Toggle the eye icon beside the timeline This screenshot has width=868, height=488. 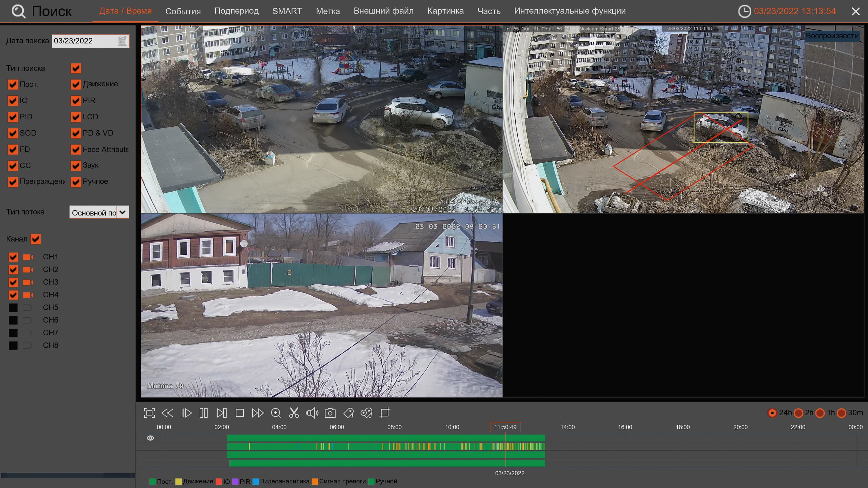(x=150, y=438)
